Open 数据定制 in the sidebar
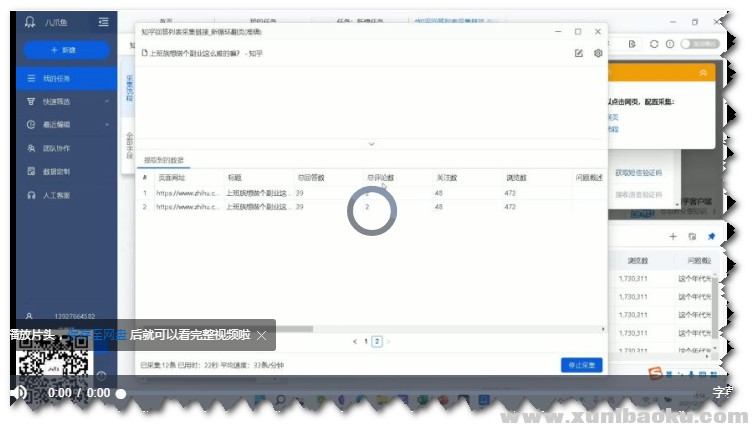Screen dimensions: 753x429 [x=56, y=171]
